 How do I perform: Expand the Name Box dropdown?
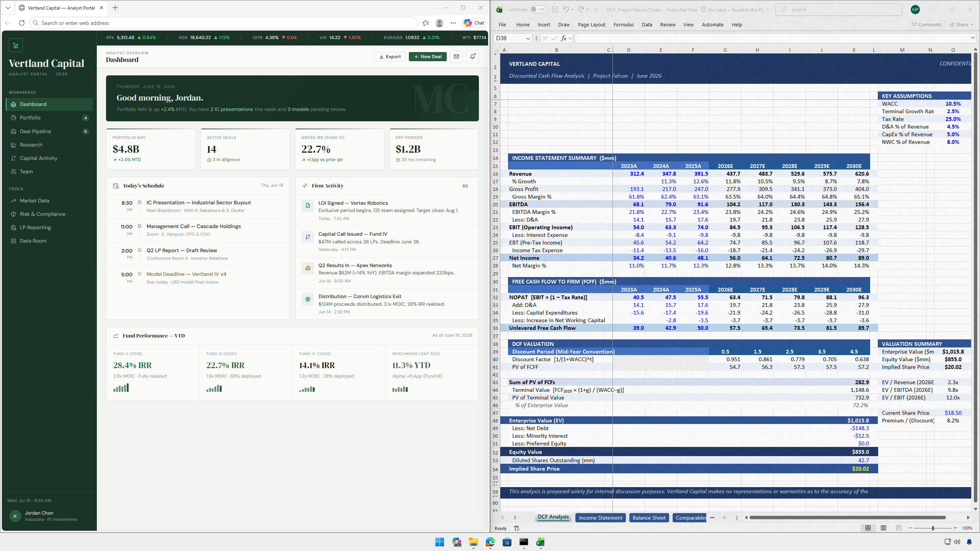(x=528, y=38)
